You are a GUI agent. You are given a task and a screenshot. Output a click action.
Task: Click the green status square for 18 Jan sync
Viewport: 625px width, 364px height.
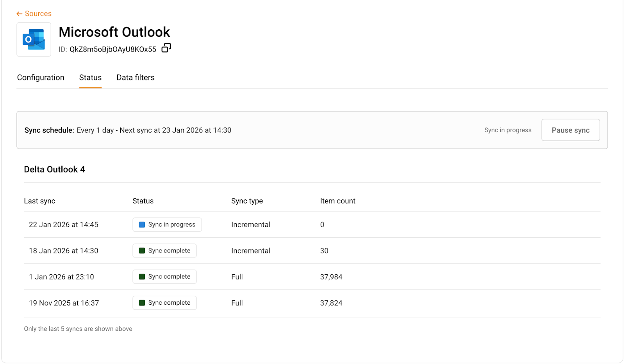[142, 251]
